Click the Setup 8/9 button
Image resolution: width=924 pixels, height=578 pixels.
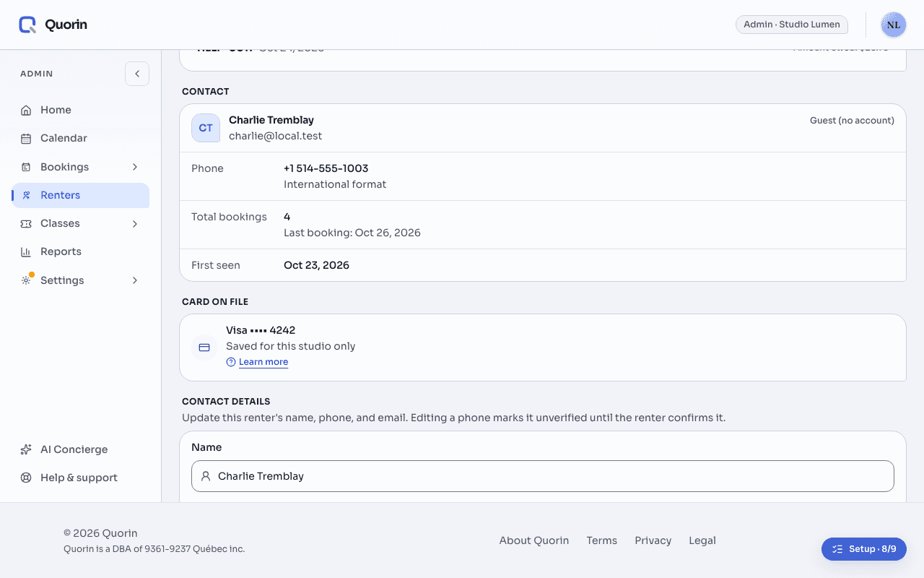click(x=864, y=549)
